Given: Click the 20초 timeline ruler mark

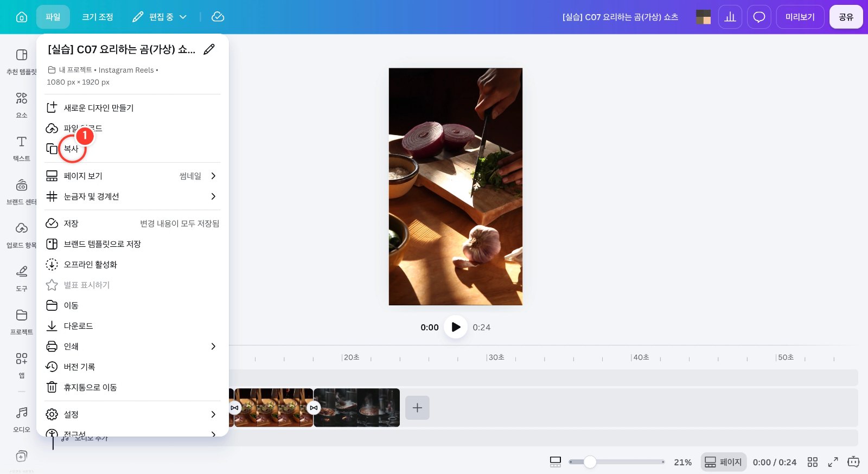Looking at the screenshot, I should pyautogui.click(x=352, y=357).
